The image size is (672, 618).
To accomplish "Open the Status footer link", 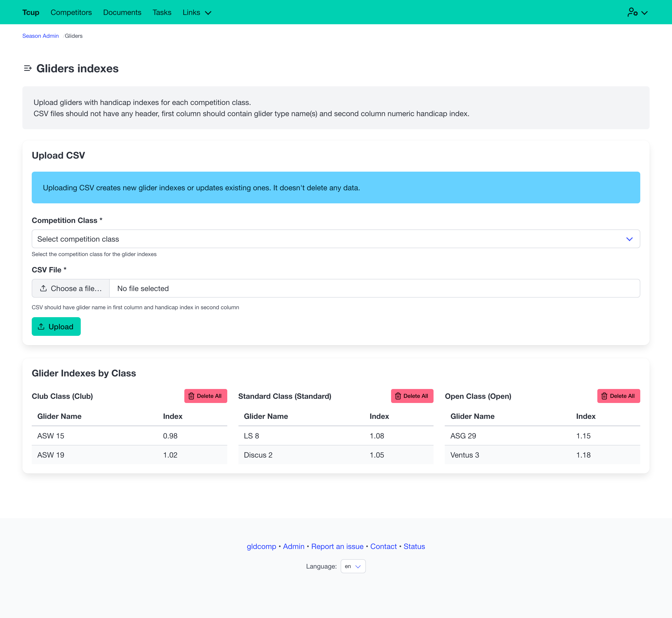I will [414, 546].
